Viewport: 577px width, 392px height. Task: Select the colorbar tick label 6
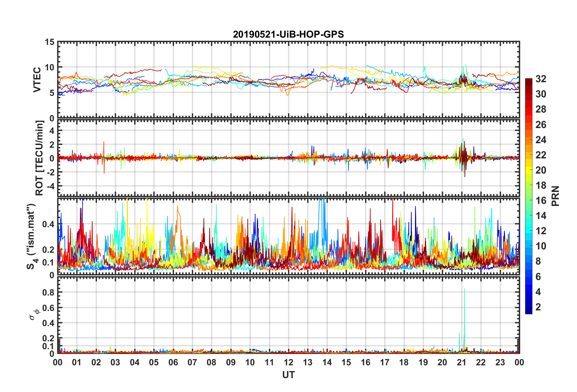538,277
